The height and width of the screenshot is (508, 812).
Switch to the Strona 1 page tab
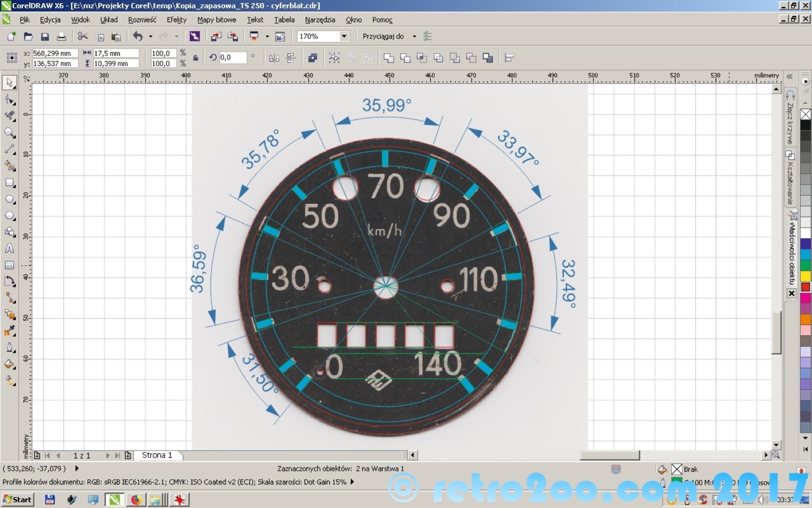157,455
